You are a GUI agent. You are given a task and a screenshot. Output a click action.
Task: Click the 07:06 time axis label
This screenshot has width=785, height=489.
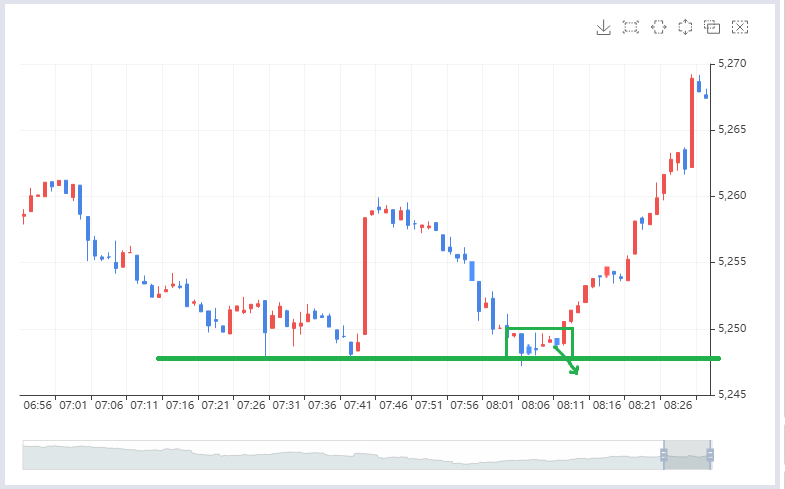click(109, 405)
